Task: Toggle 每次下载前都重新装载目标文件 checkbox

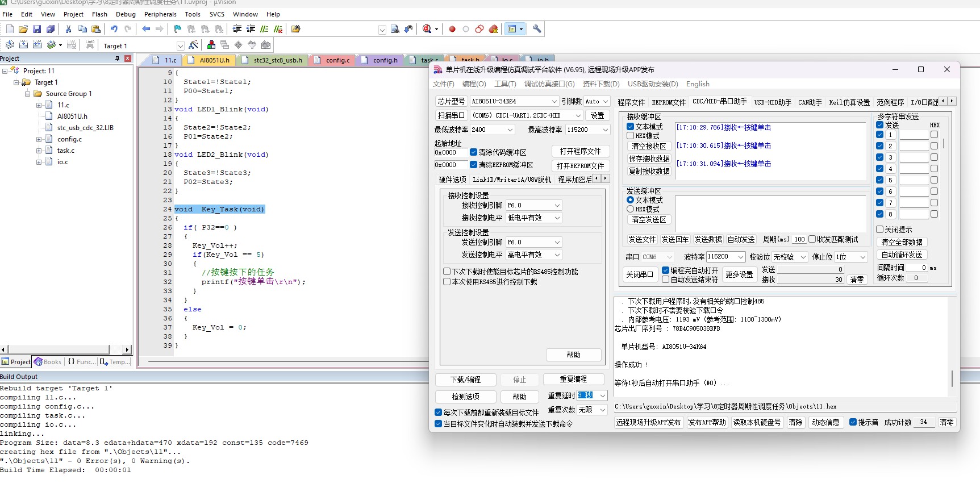Action: click(438, 413)
